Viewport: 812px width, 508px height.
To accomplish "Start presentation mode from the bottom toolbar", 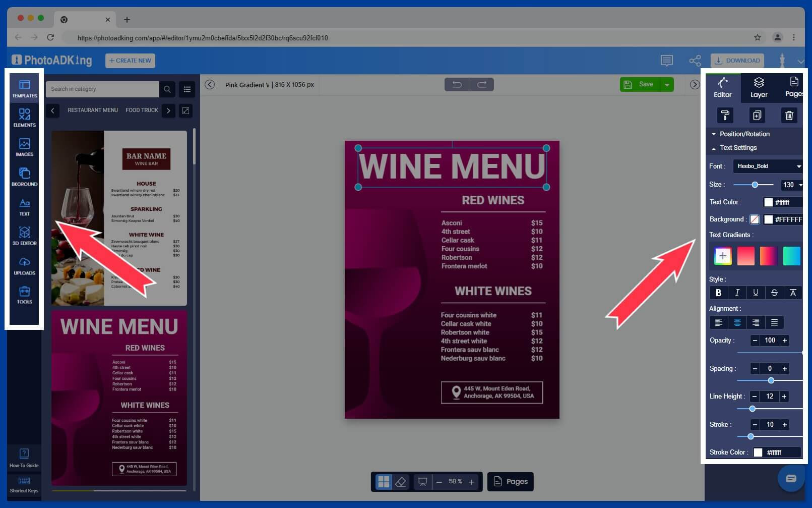I will pos(422,482).
